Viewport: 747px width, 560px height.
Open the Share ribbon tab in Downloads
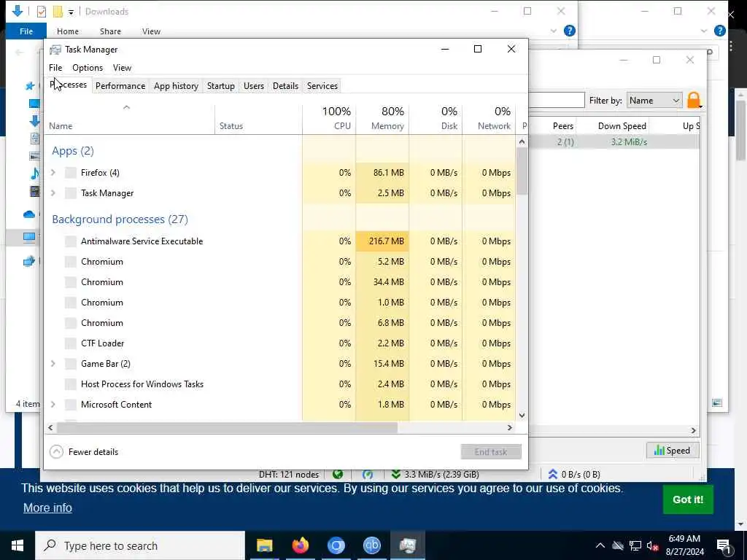pyautogui.click(x=110, y=31)
